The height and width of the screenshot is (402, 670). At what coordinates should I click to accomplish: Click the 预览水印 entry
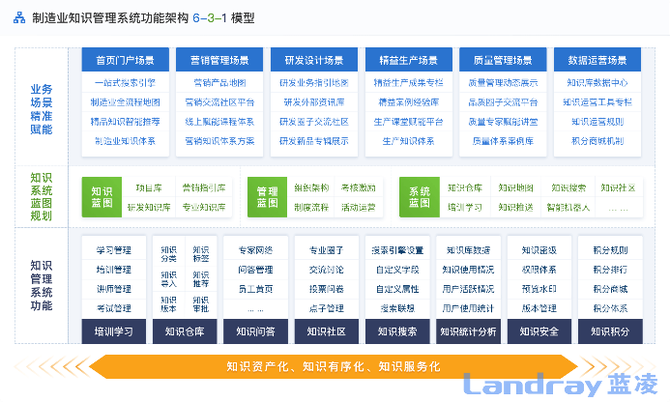tap(539, 289)
